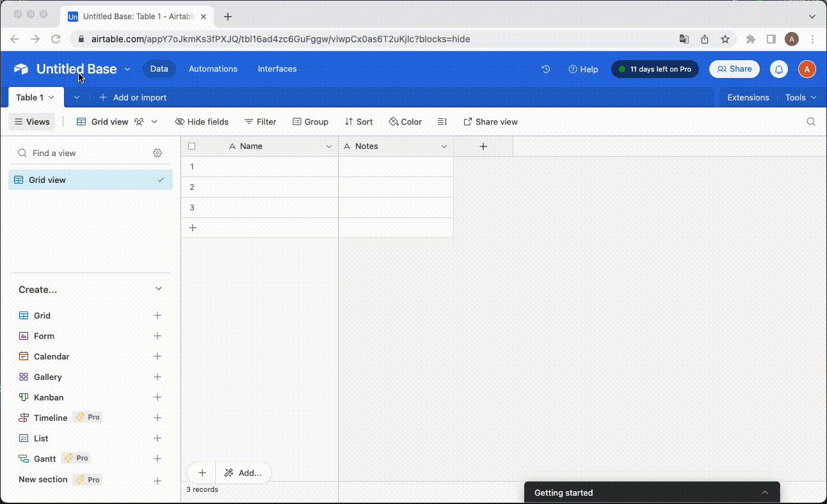The image size is (827, 504).
Task: Create a new Timeline view plus
Action: tap(157, 418)
